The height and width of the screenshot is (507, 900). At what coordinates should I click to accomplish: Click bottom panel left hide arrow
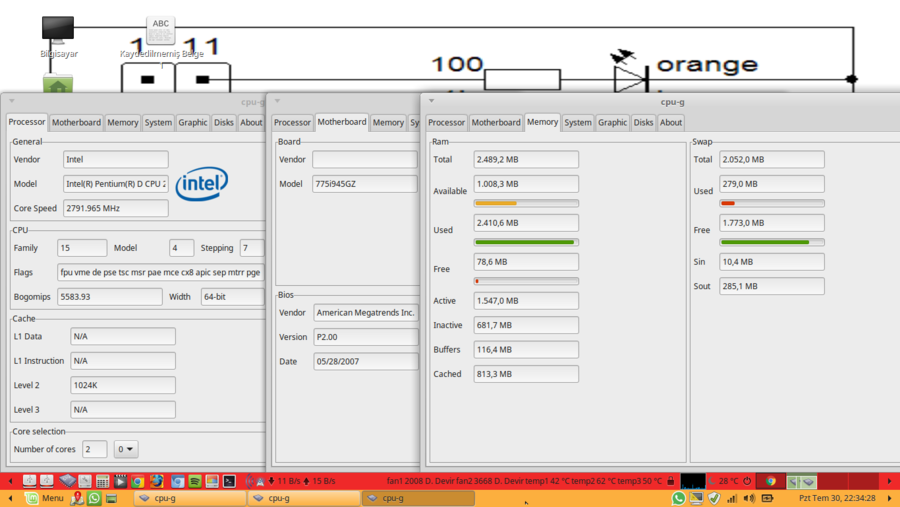[x=10, y=498]
